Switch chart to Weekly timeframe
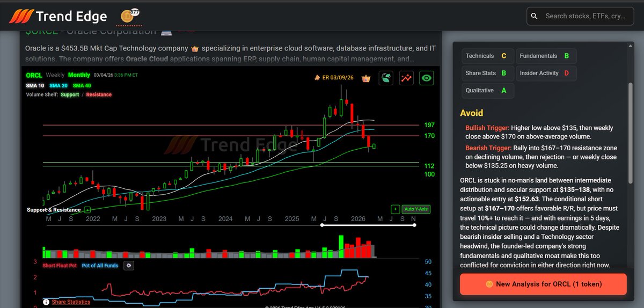The image size is (644, 308). (x=55, y=75)
